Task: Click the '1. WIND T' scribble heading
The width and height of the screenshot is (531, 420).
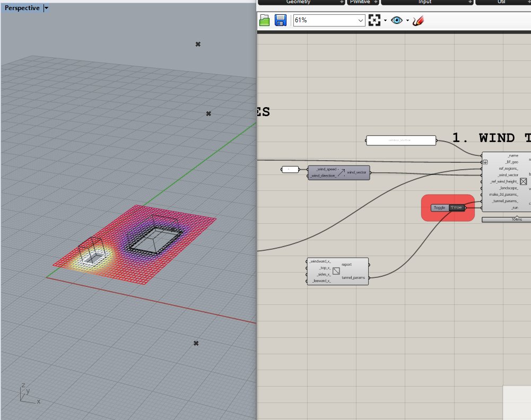Action: point(491,138)
